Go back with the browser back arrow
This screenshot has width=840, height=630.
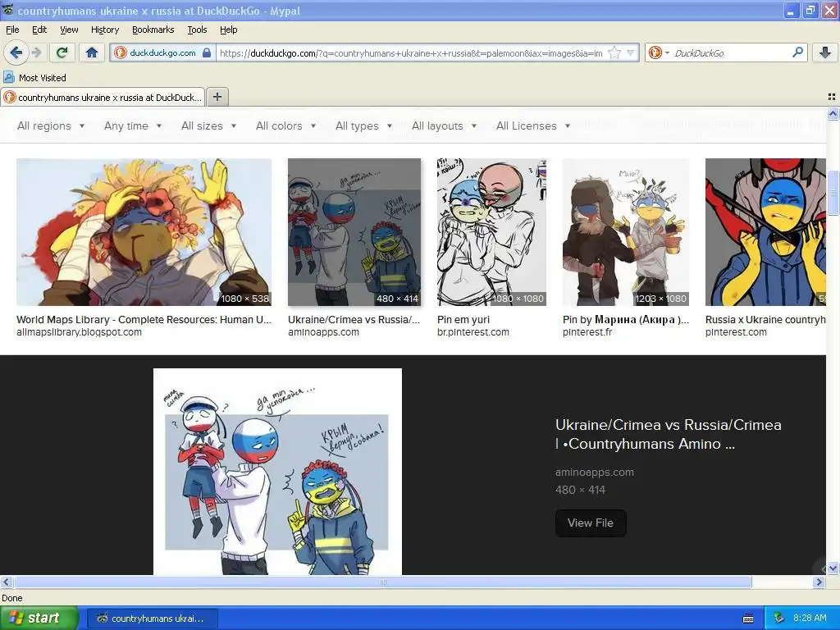16,52
